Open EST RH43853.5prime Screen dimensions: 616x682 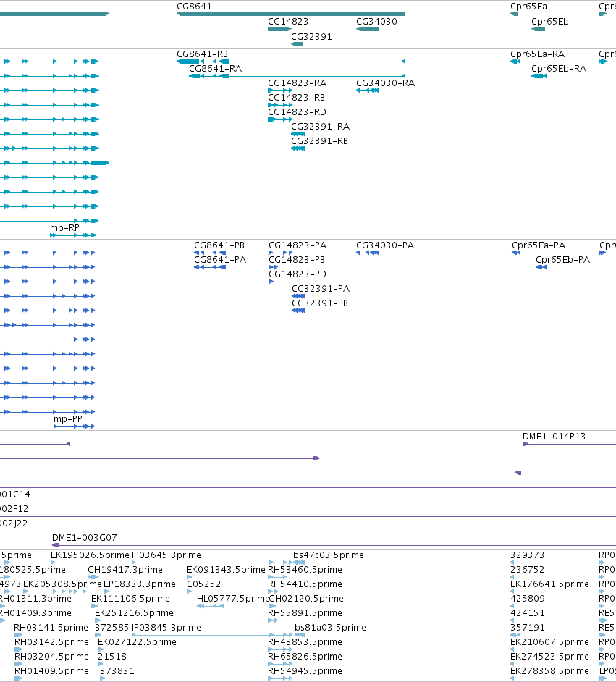click(x=305, y=642)
